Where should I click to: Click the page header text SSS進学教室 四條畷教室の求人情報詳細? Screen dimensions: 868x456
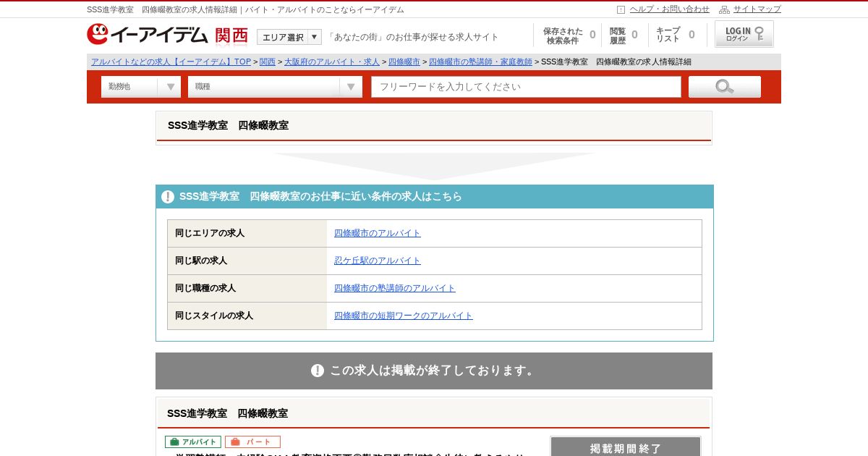tap(162, 9)
